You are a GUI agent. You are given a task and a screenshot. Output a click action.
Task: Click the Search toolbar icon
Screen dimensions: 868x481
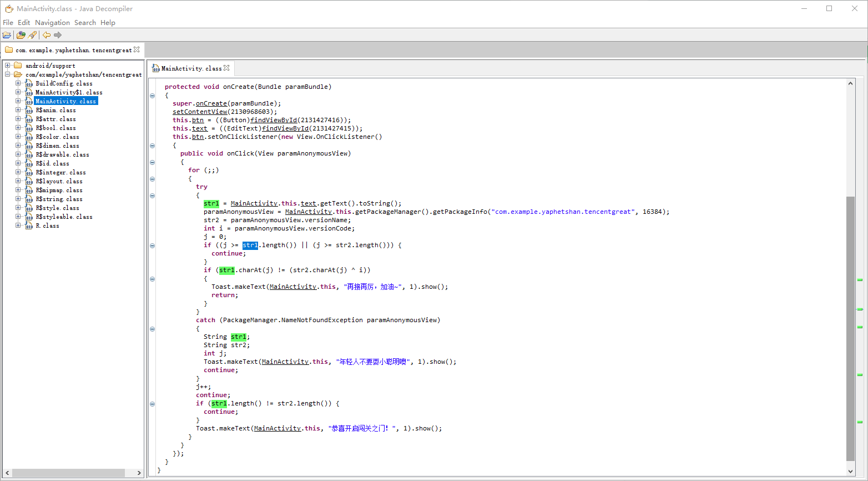32,35
